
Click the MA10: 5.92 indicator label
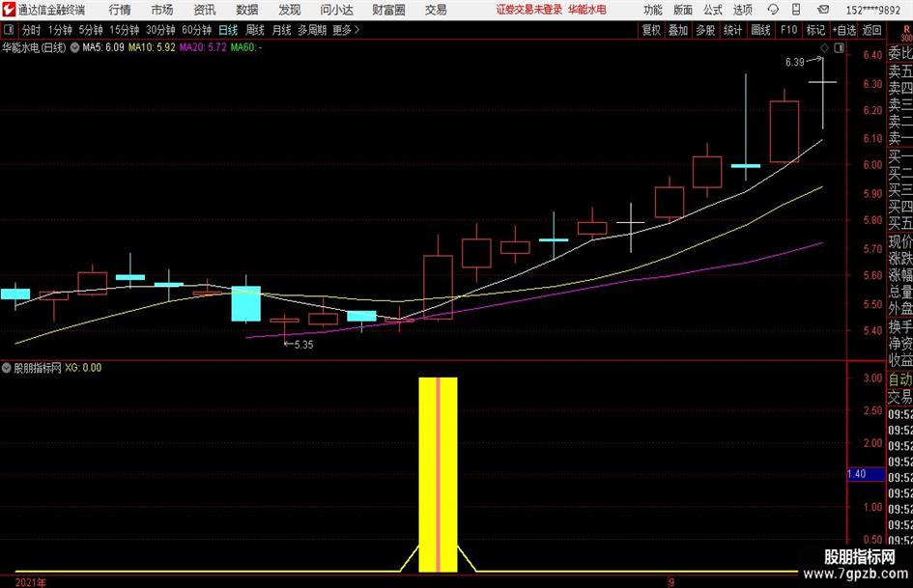pos(152,47)
